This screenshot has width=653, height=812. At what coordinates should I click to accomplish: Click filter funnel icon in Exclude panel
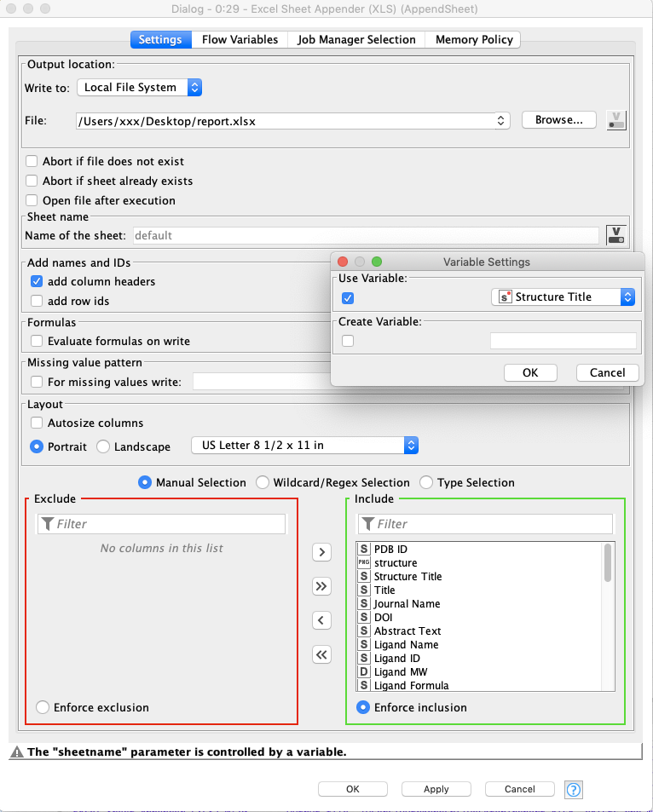click(48, 524)
